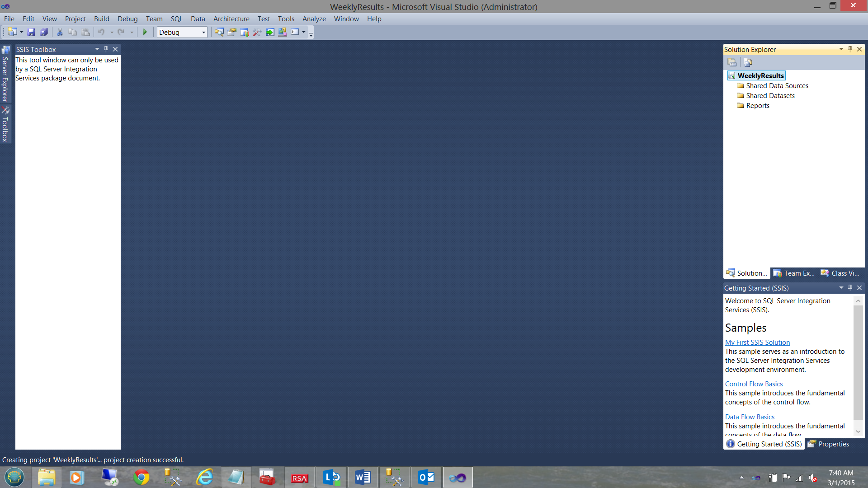This screenshot has height=488, width=868.
Task: Toggle auto-hide pin on Solution Explorer
Action: coord(850,49)
